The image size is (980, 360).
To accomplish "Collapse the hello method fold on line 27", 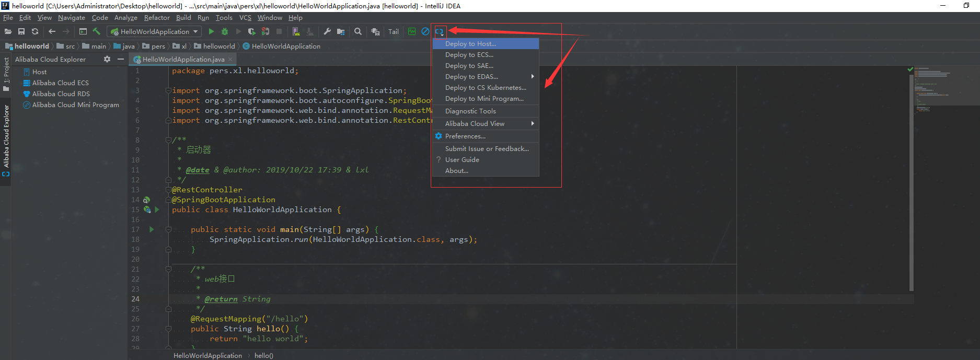I will click(168, 329).
